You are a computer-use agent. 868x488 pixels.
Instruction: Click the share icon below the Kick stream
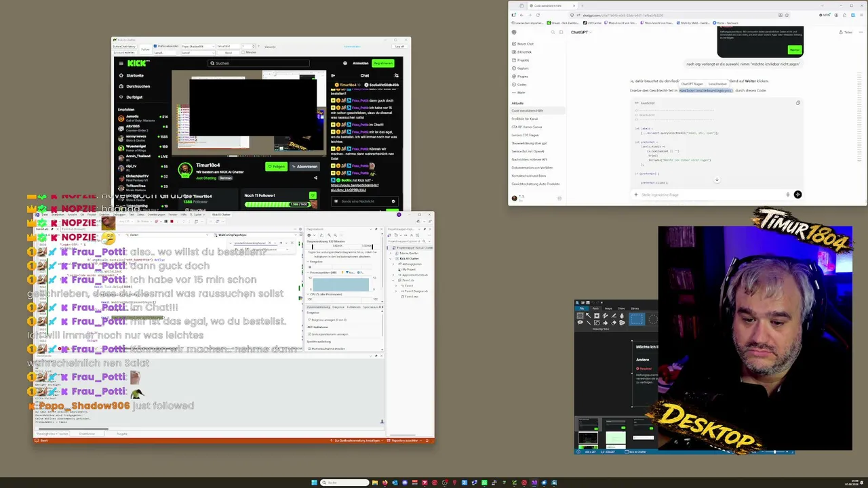point(315,178)
